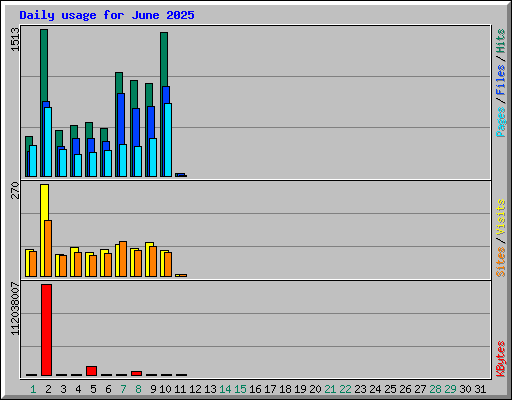Click day 5 on the x-axis
Viewport: 512px width, 400px height.
(93, 389)
